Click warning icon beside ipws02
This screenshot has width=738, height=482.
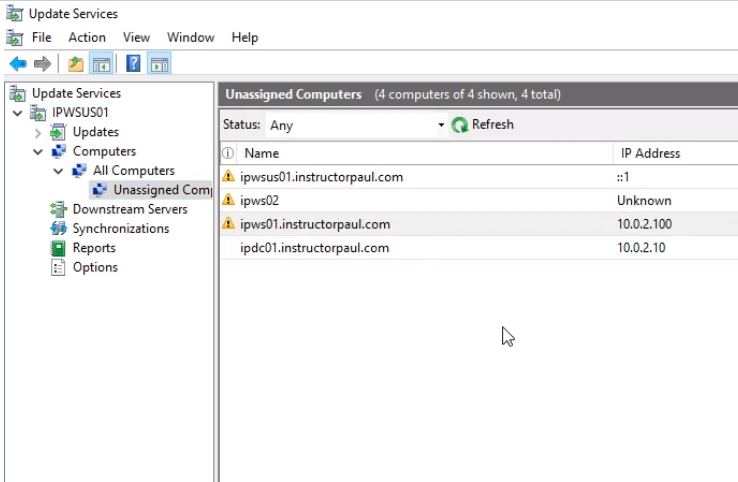pos(228,200)
